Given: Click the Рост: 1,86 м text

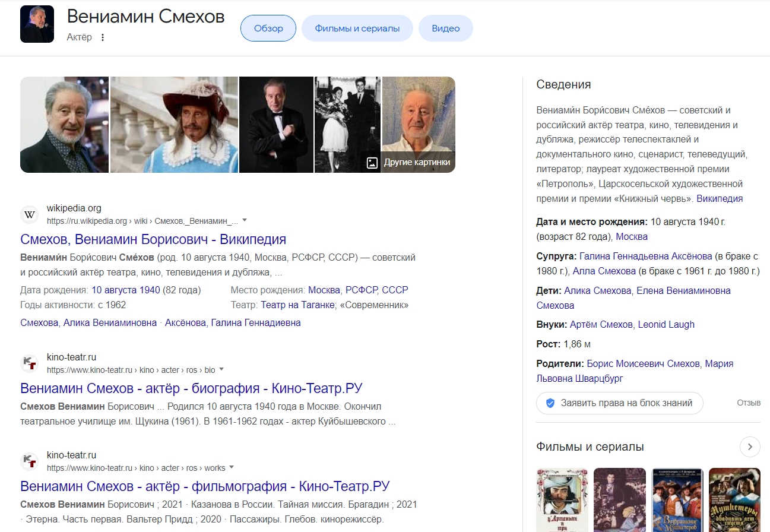Looking at the screenshot, I should point(563,344).
